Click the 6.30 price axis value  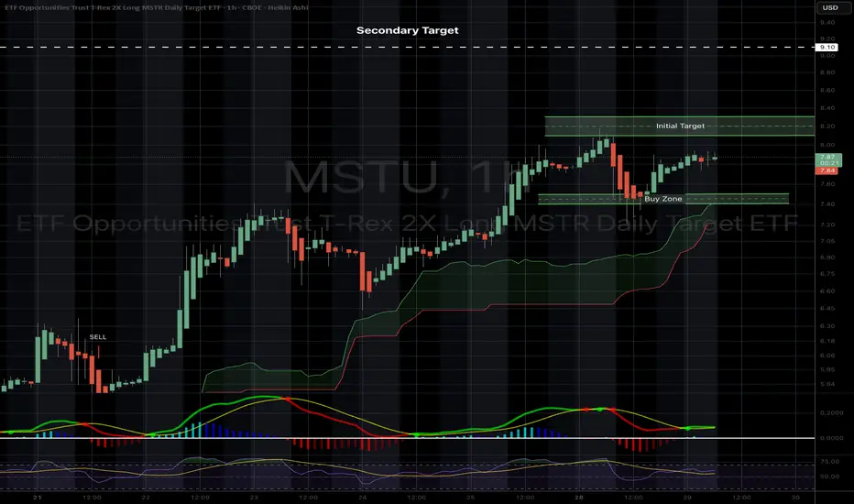click(827, 326)
